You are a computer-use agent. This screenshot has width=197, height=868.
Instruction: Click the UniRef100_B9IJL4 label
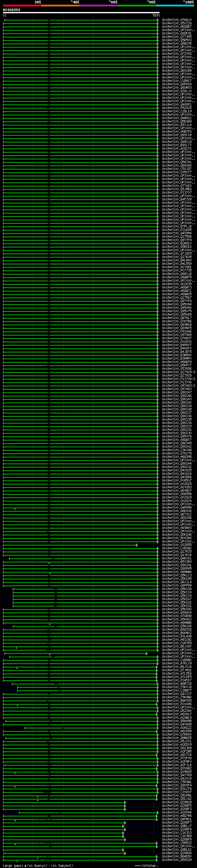click(177, 125)
